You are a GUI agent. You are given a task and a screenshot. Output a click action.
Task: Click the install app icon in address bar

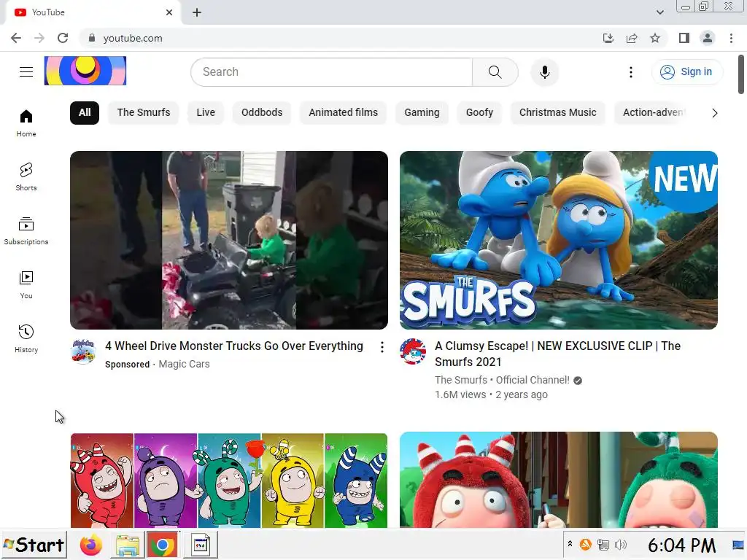(608, 38)
